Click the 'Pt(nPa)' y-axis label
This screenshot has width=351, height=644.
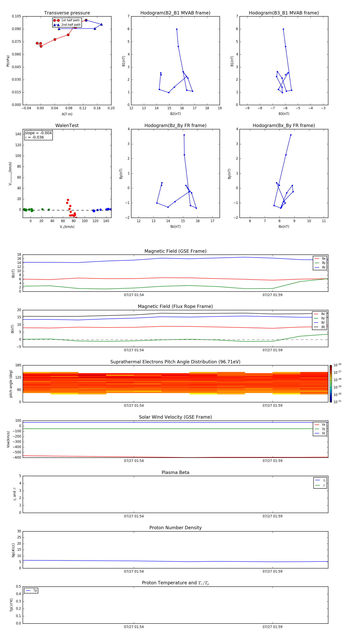[8, 61]
